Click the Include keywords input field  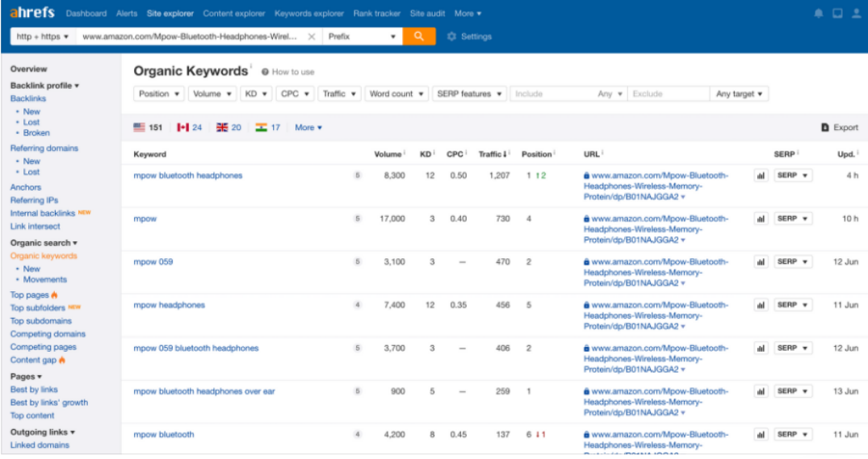[552, 94]
